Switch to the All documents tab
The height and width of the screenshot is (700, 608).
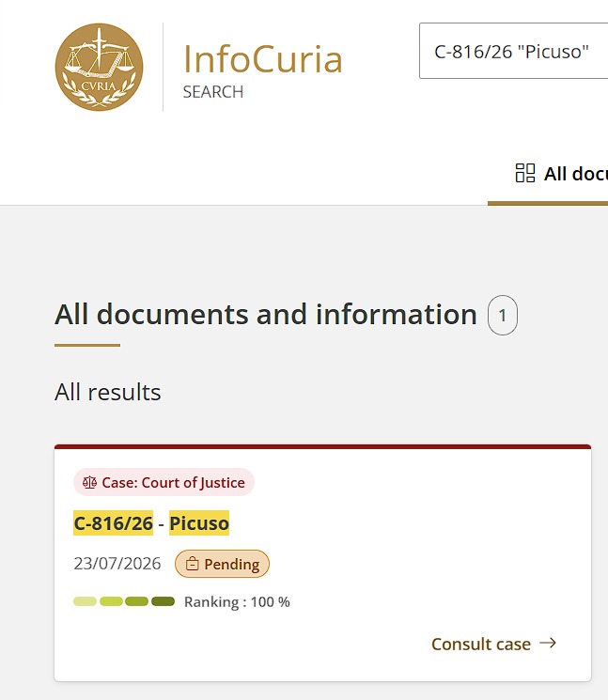point(562,173)
